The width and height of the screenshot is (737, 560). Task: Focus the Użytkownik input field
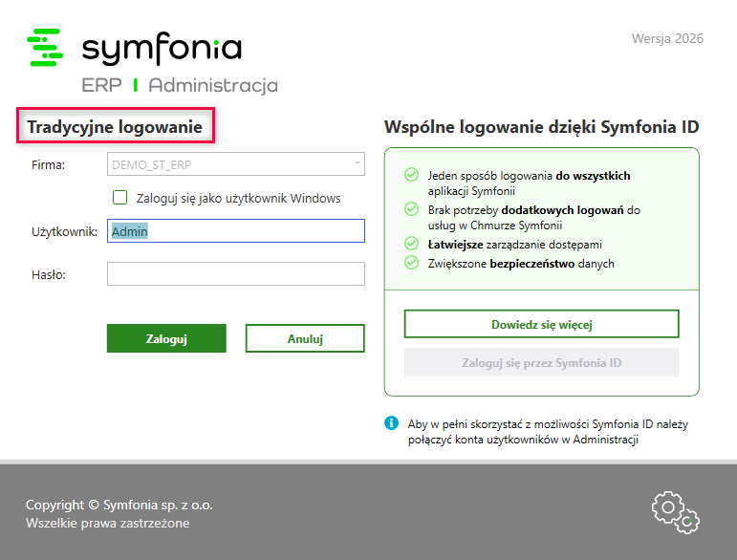click(x=236, y=231)
